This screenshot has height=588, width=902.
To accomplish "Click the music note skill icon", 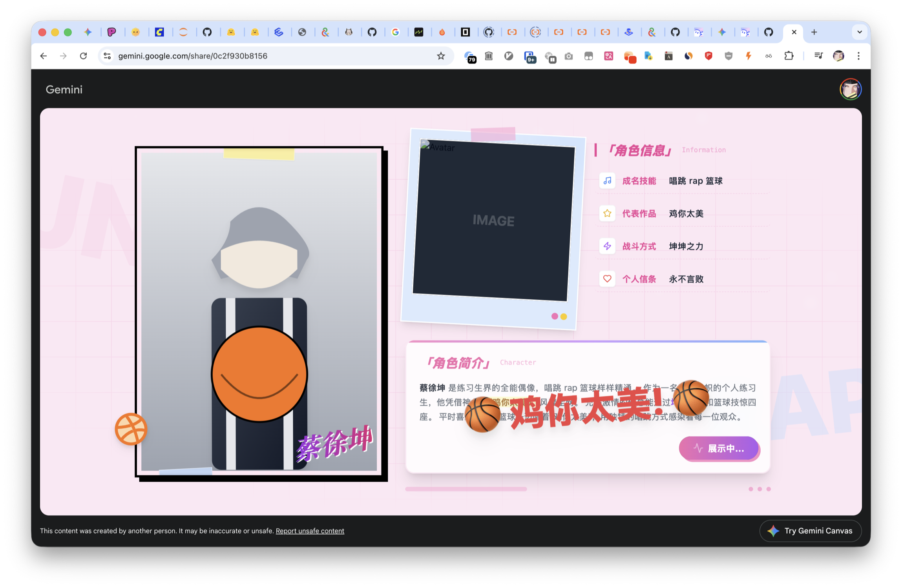I will 607,181.
